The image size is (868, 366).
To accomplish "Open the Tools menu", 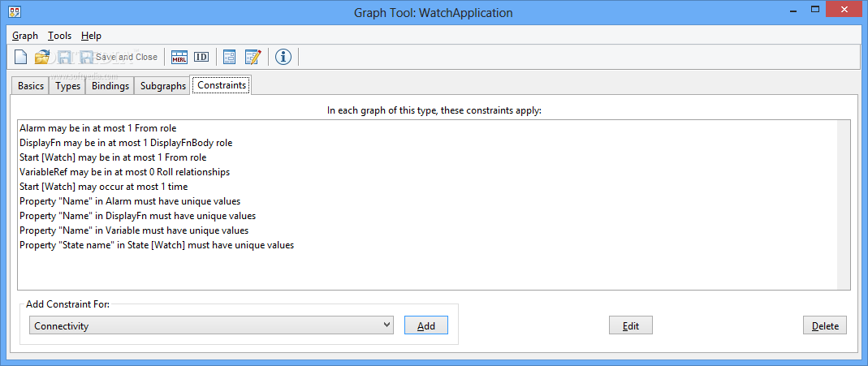I will tap(59, 36).
